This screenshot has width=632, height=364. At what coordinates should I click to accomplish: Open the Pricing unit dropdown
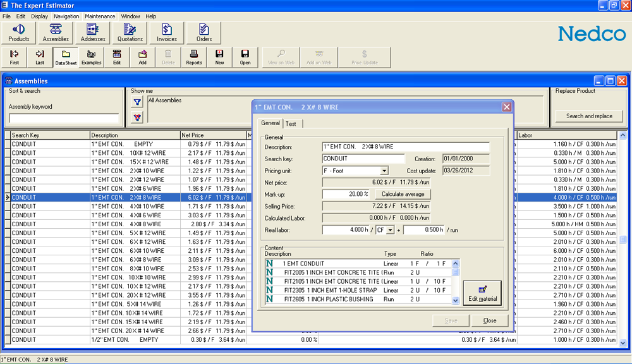click(384, 171)
